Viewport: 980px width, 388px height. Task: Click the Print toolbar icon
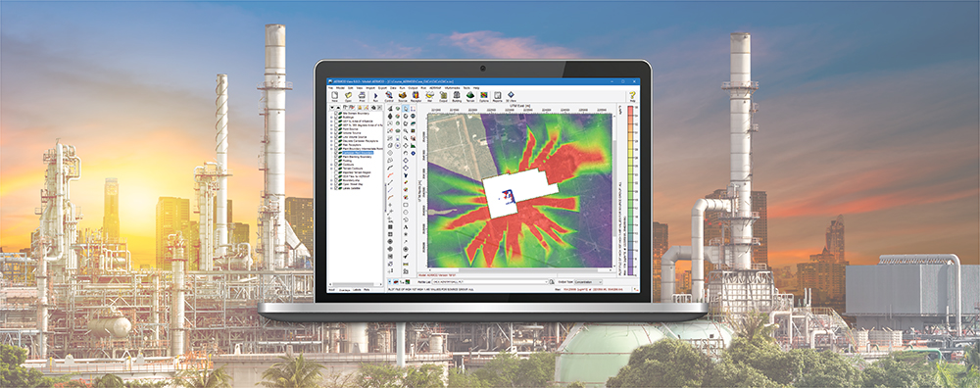tap(362, 97)
